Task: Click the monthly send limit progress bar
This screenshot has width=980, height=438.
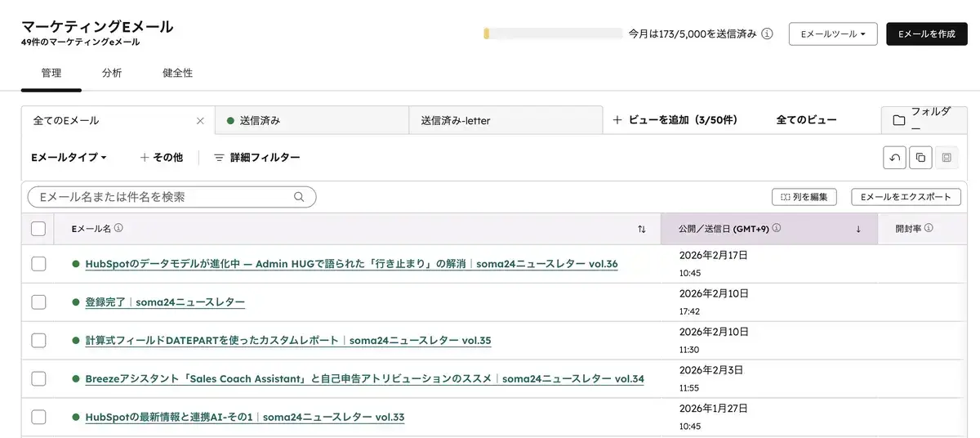Action: [x=553, y=34]
